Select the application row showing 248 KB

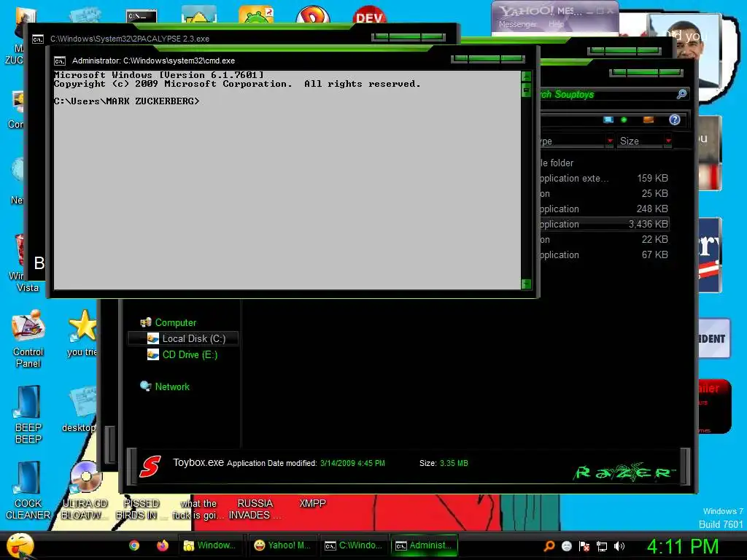604,209
